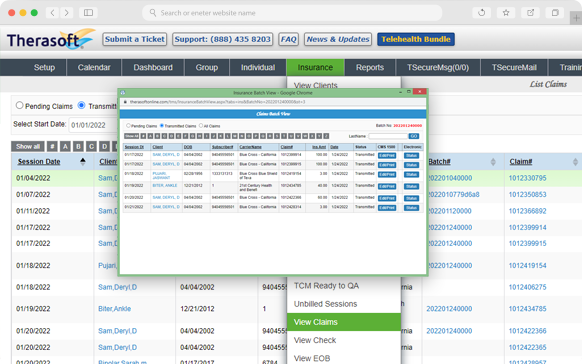The height and width of the screenshot is (364, 582).
Task: Filter main claims list by letter C
Action: point(91,147)
